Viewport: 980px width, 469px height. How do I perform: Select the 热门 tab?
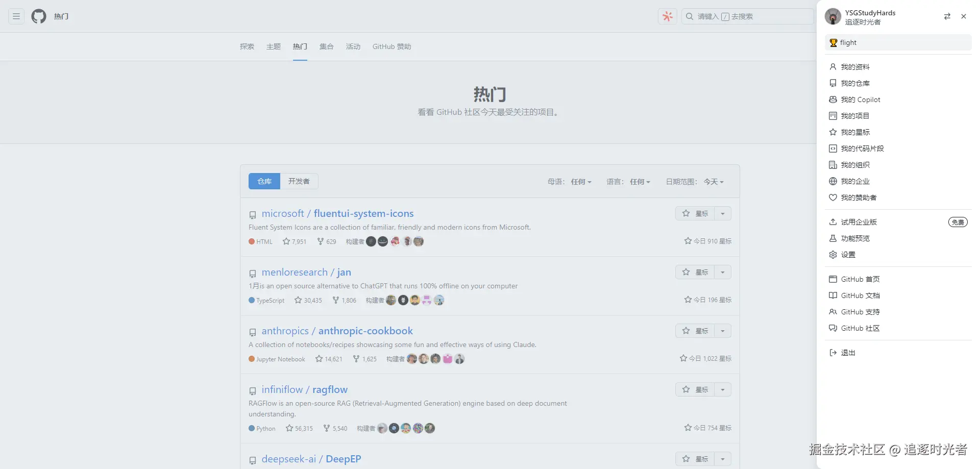300,46
